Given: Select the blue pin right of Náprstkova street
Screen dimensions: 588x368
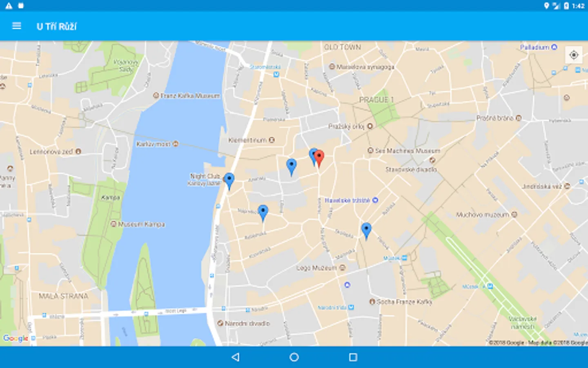Looking at the screenshot, I should (x=263, y=213).
